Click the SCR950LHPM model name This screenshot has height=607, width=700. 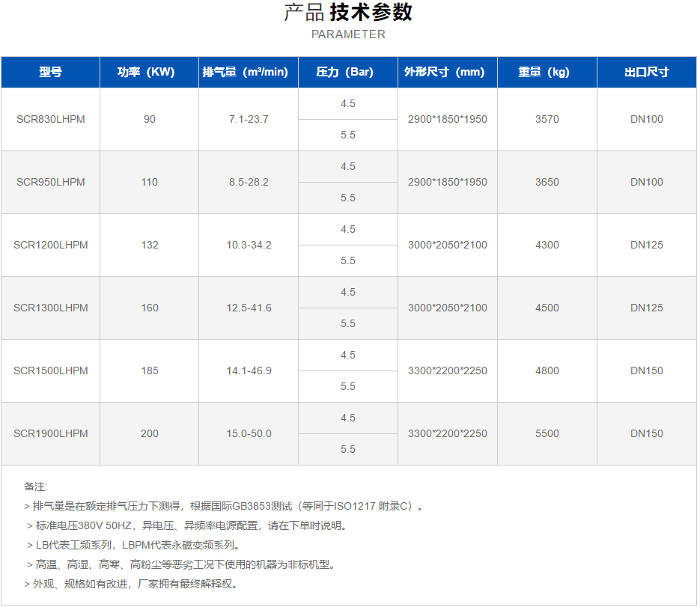(x=49, y=182)
